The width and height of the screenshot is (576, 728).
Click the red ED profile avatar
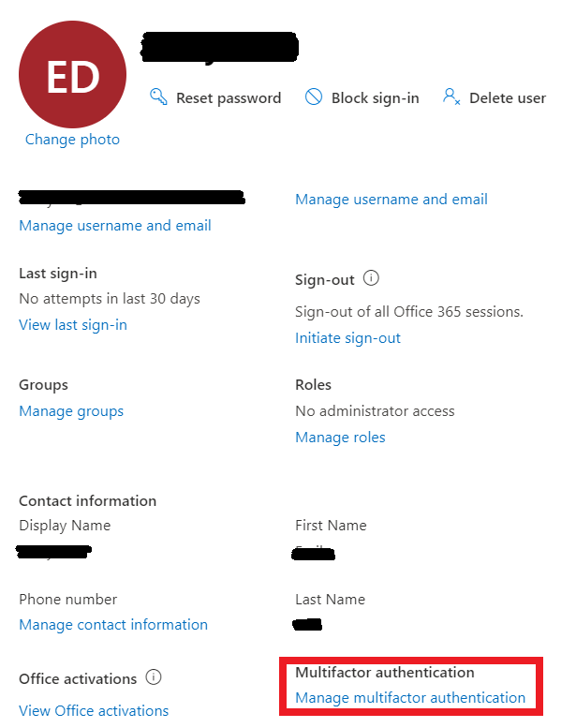[x=72, y=75]
